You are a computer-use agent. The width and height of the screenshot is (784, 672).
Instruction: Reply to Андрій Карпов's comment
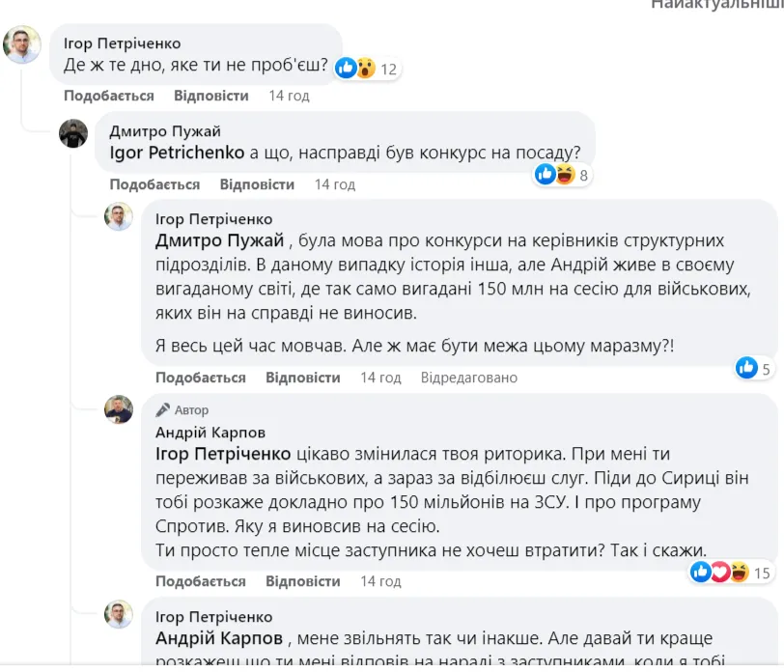pyautogui.click(x=303, y=581)
